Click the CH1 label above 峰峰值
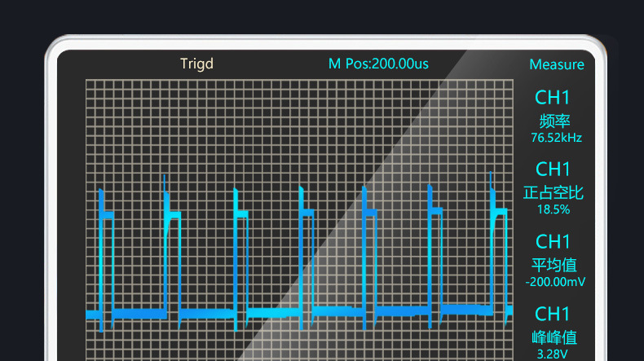Screen dimensions: 644x361 (x=553, y=314)
